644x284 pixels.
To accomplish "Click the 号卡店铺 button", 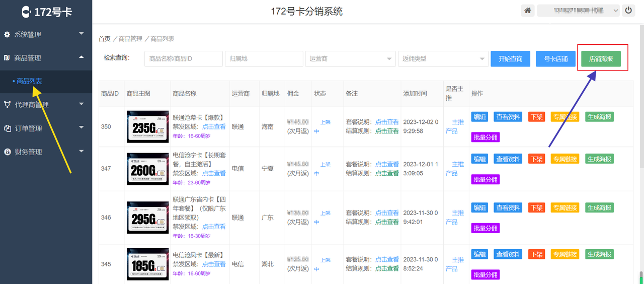I will [x=555, y=59].
